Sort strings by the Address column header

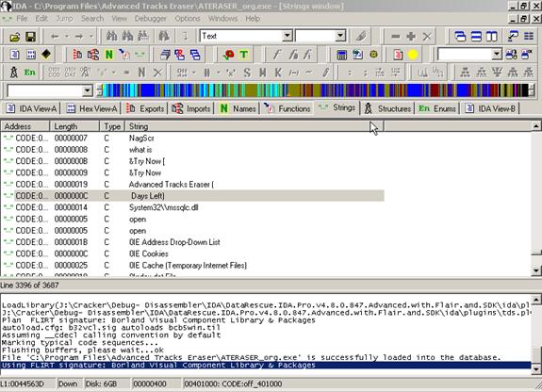click(x=25, y=126)
